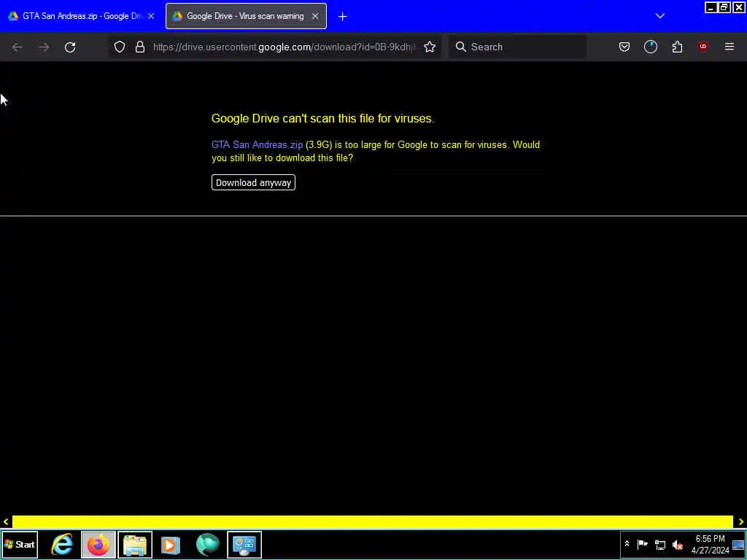This screenshot has height=560, width=747.
Task: Open the tracking protection shield icon
Action: pos(120,47)
